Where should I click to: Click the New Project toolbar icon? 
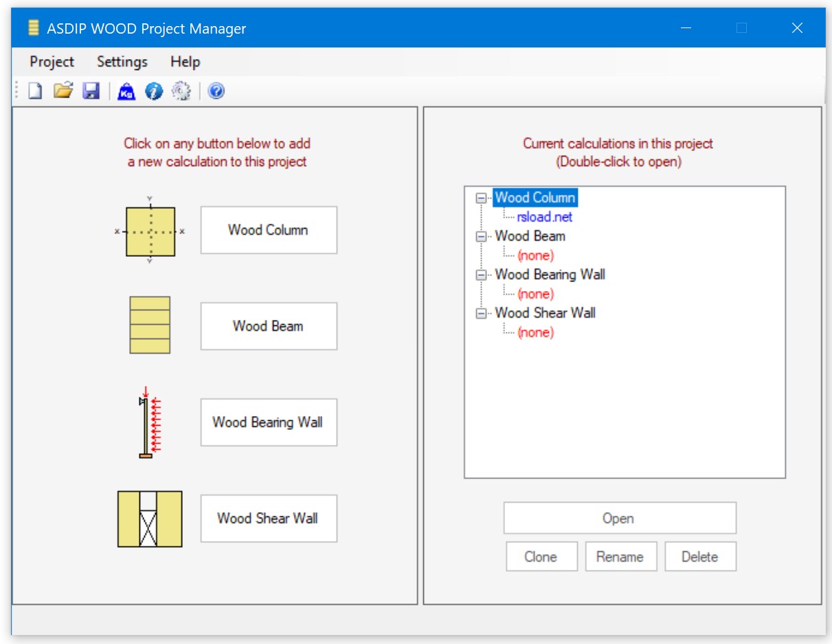tap(35, 91)
